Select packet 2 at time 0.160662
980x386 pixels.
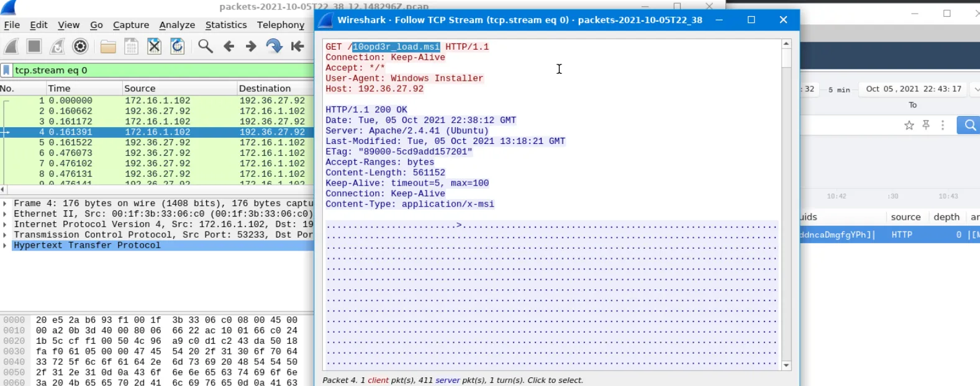coord(157,111)
